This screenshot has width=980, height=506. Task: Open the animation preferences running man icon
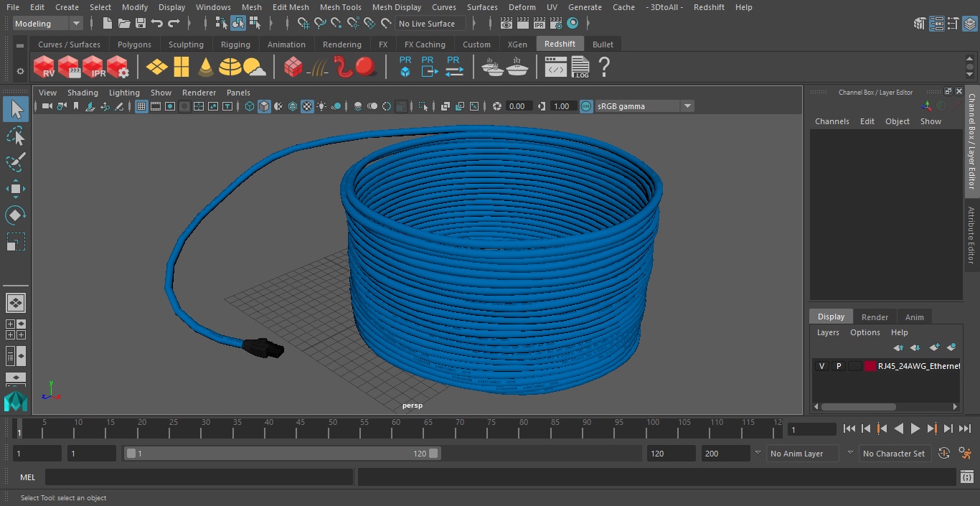[x=965, y=453]
